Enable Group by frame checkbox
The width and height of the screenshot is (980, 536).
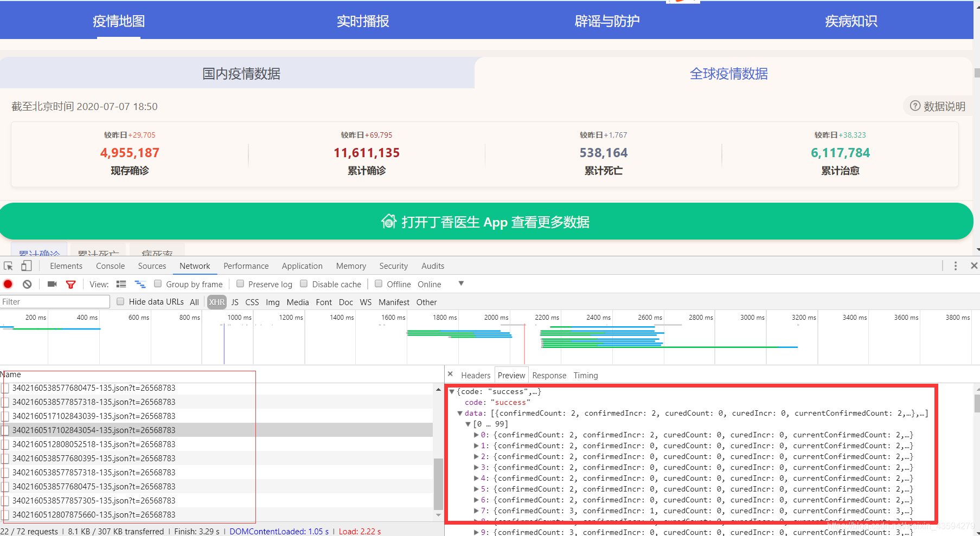[x=158, y=283]
